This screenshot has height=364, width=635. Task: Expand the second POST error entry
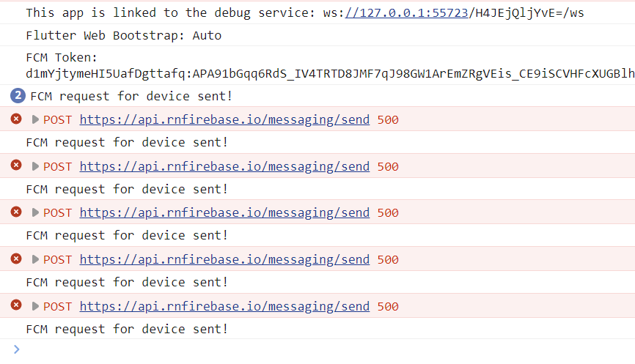[35, 166]
